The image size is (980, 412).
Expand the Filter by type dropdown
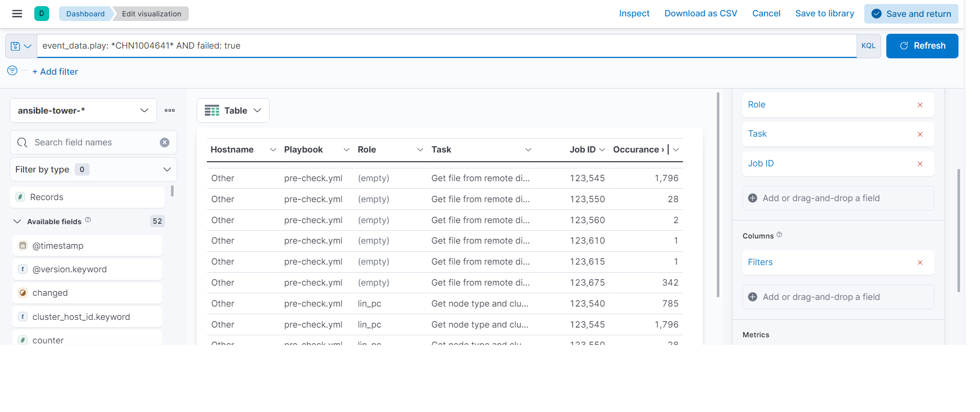[93, 169]
